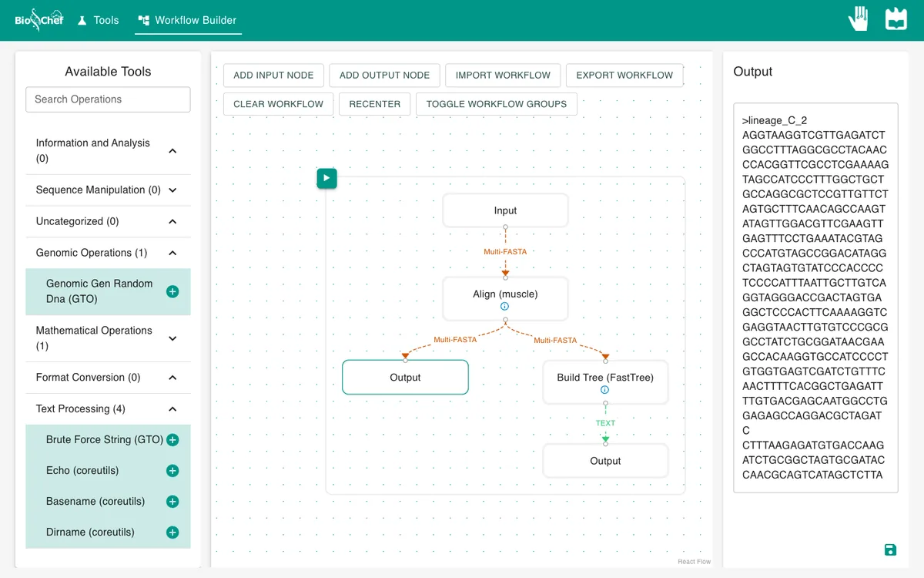Click >lineage_C_2 header in output
This screenshot has width=924, height=578.
(775, 120)
